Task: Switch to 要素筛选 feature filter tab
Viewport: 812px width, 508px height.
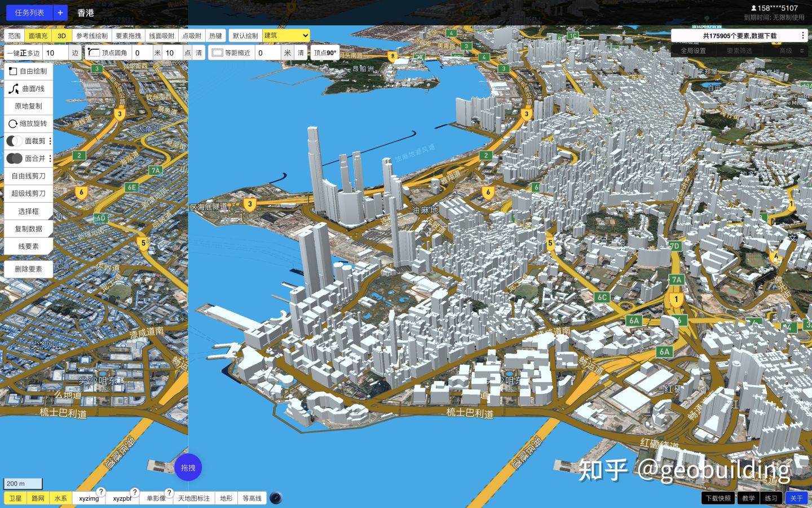Action: tap(739, 50)
